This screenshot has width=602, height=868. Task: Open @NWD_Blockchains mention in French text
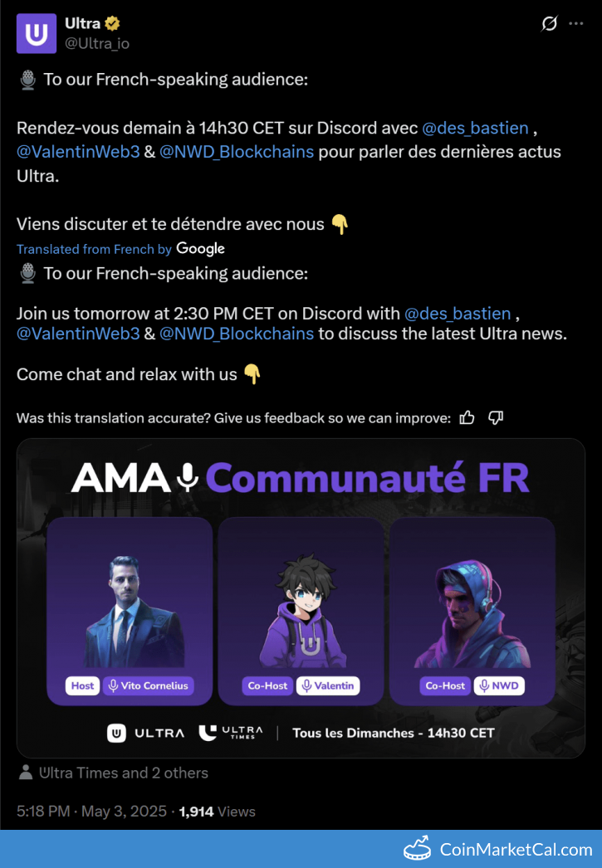pyautogui.click(x=237, y=152)
